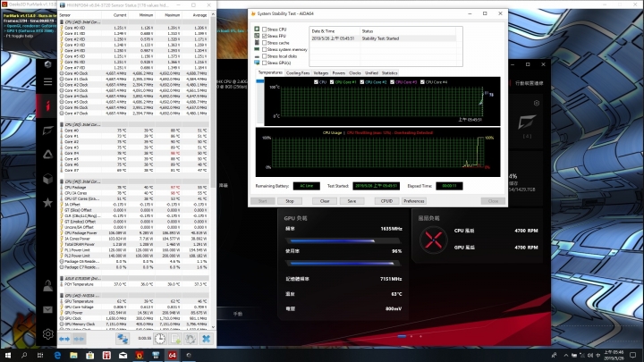This screenshot has width=644, height=362.
Task: Click the greyed shrink-columns arrows in HWiNFO toolbar
Action: (x=79, y=339)
